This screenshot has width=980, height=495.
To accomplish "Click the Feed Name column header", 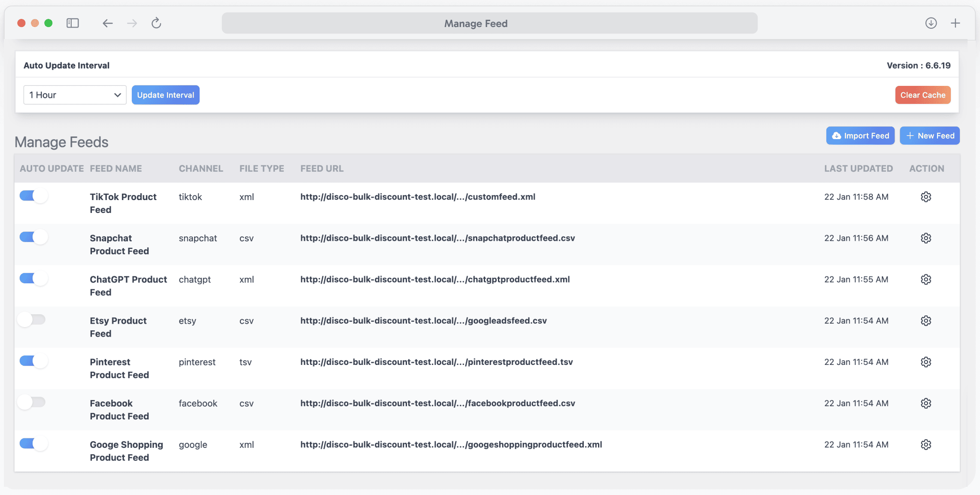I will (116, 168).
